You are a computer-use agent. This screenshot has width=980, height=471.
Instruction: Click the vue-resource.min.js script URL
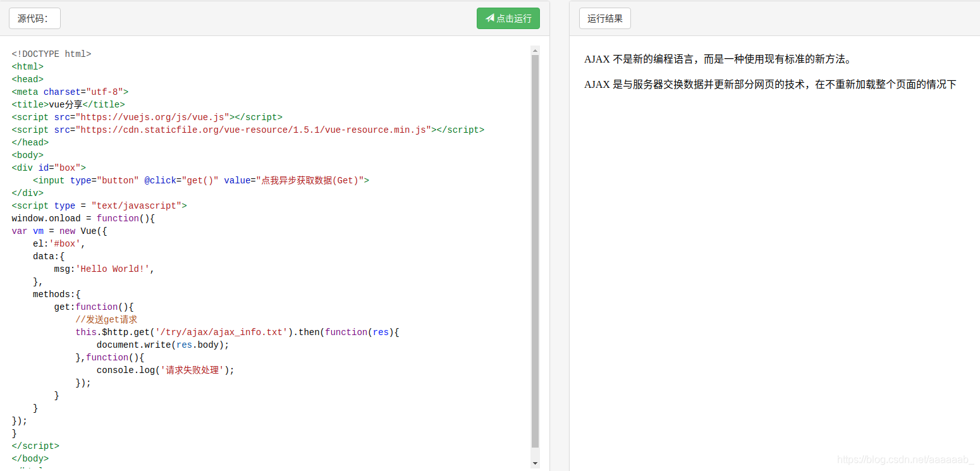tap(254, 130)
